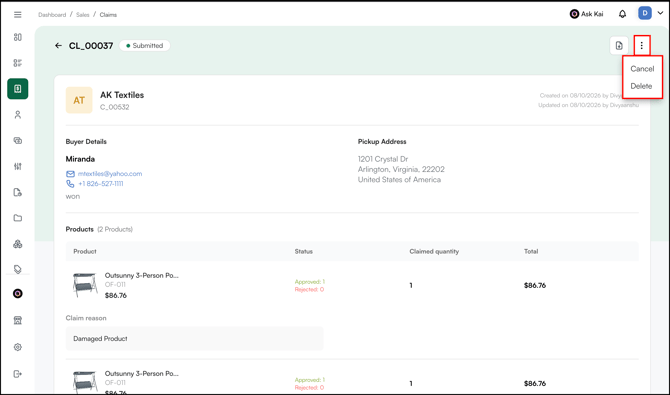The image size is (670, 395).
Task: Choose Delete from the options menu
Action: [x=641, y=86]
